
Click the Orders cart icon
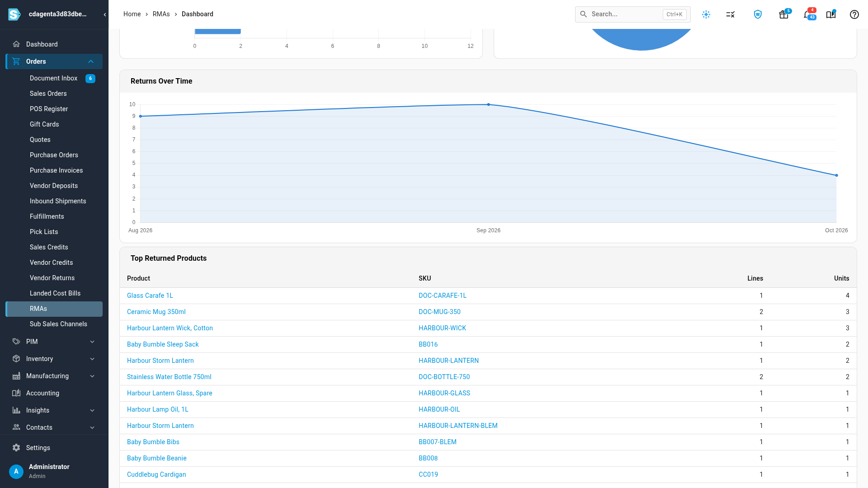pos(16,61)
